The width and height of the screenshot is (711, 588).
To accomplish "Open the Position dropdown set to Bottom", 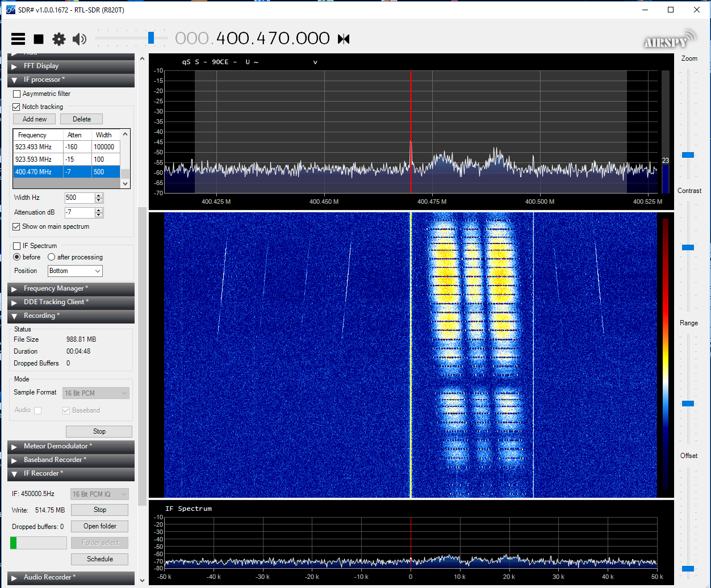I will [x=75, y=271].
